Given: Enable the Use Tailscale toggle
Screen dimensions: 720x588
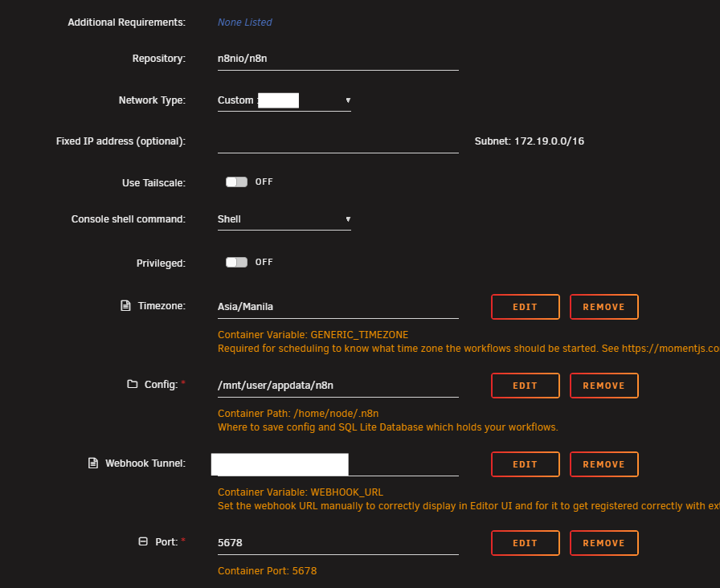Looking at the screenshot, I should pyautogui.click(x=237, y=182).
